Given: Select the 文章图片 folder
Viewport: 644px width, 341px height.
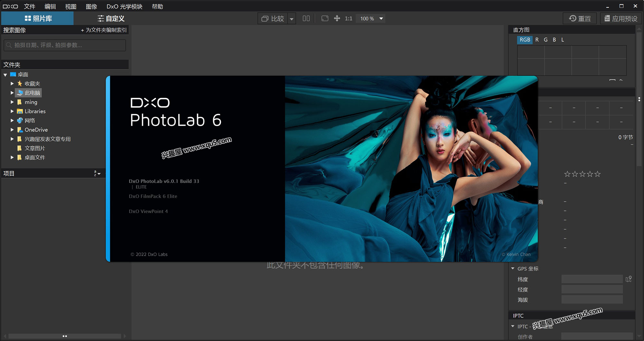Looking at the screenshot, I should click(x=35, y=148).
